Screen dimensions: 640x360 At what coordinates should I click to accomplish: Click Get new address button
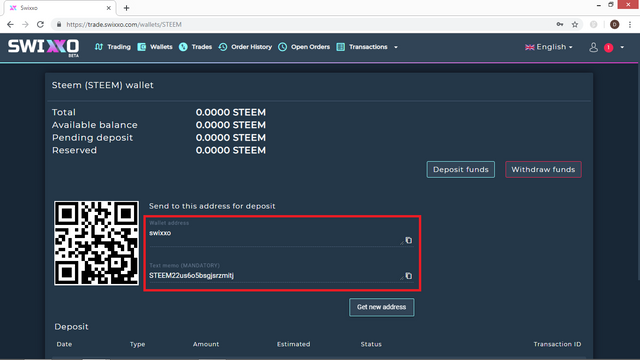pos(382,307)
